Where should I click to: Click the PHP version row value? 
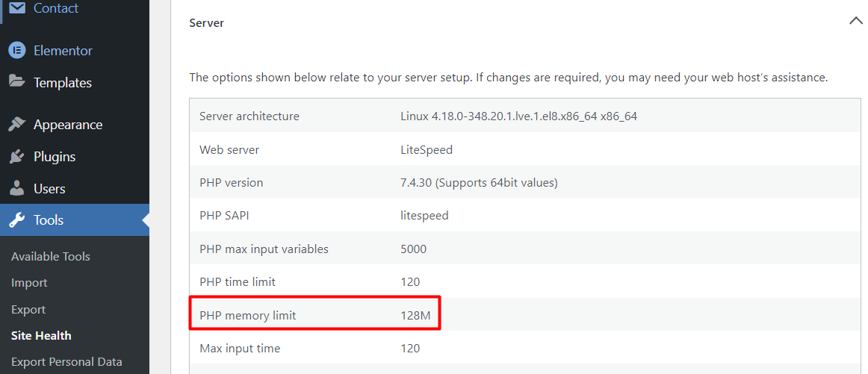tap(479, 183)
